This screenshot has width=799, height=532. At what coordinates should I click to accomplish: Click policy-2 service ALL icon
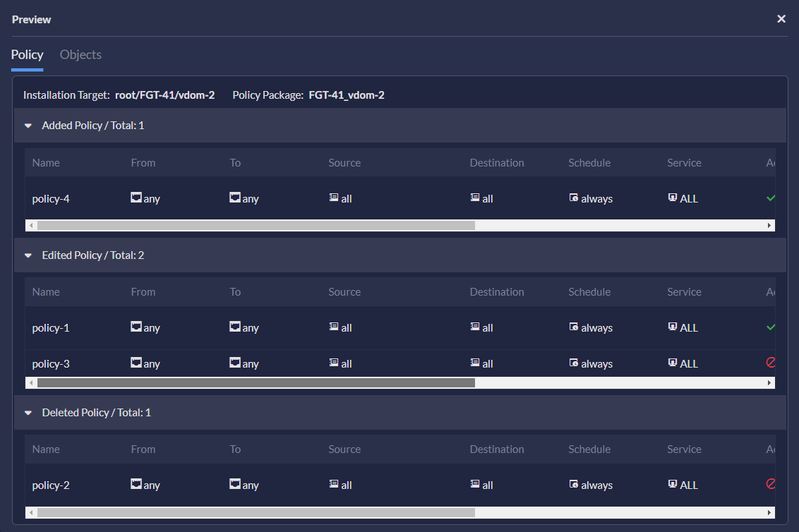(x=673, y=483)
